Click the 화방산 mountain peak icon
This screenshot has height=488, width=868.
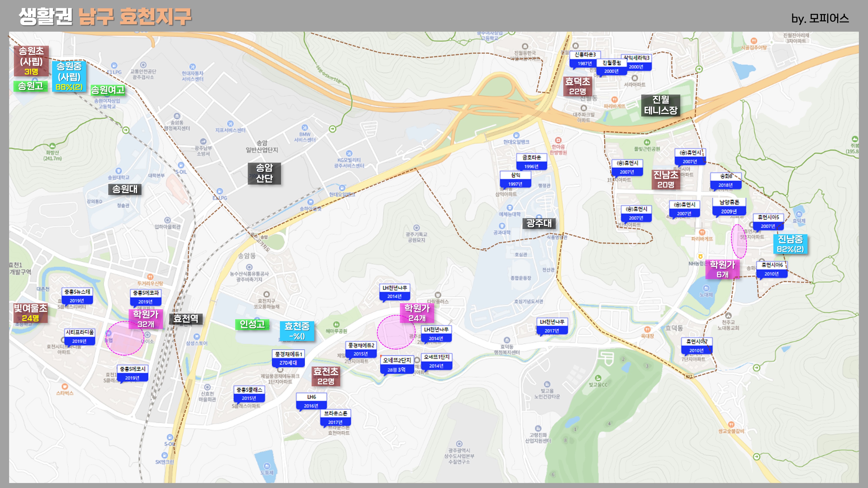coord(52,146)
